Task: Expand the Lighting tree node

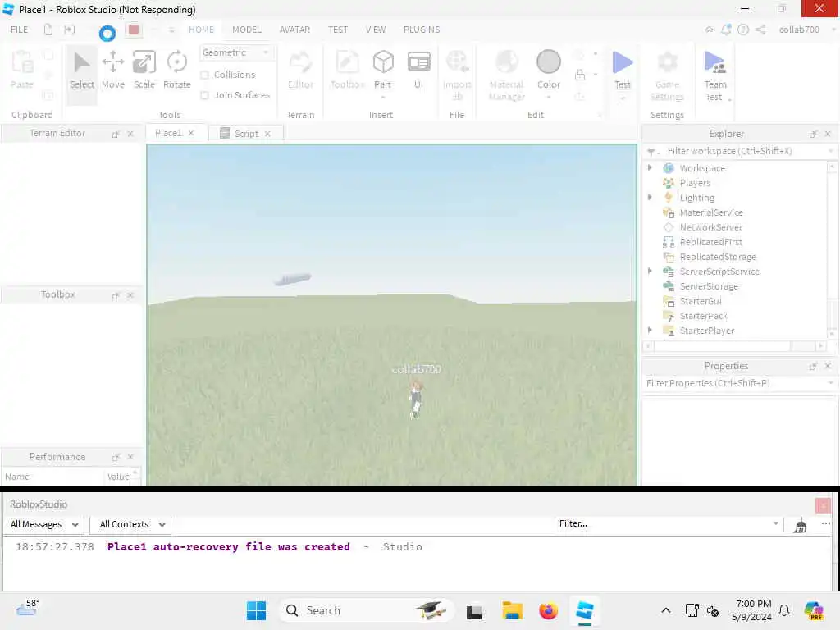Action: pos(650,197)
